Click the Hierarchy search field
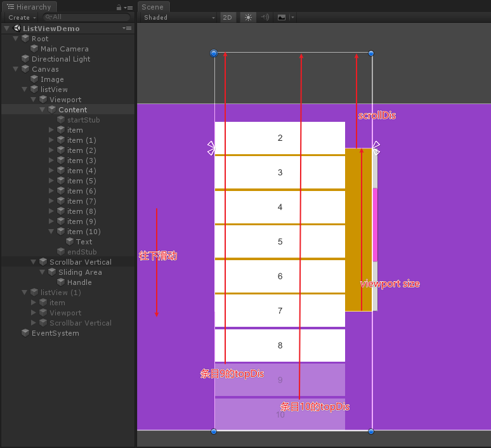Viewport: 491px width, 448px height. [86, 17]
